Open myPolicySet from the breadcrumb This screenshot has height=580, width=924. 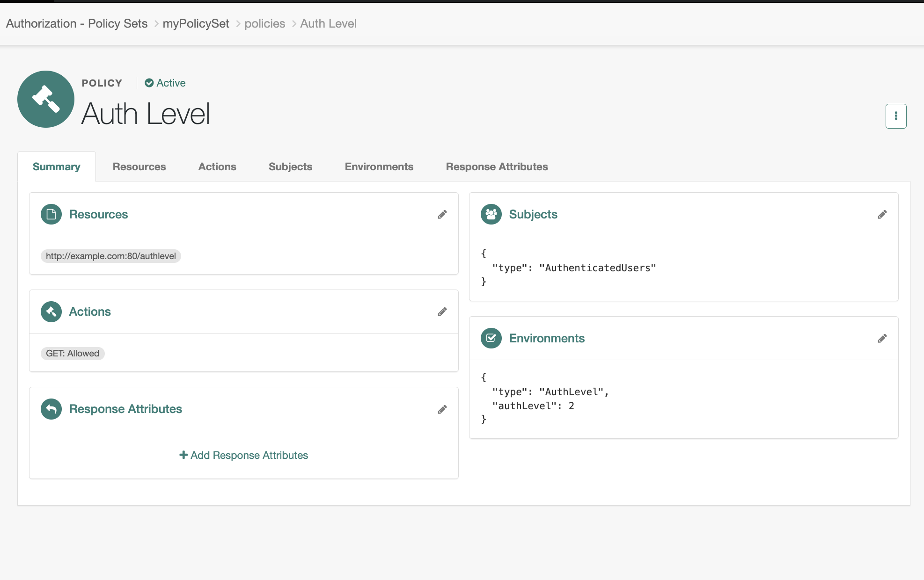196,23
